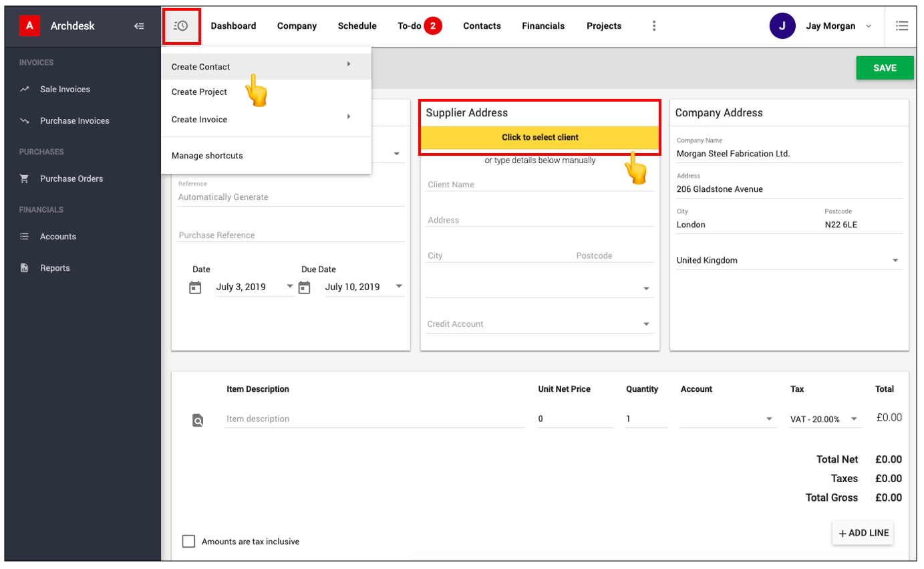Click the item lookup search icon
924x569 pixels.
(198, 420)
